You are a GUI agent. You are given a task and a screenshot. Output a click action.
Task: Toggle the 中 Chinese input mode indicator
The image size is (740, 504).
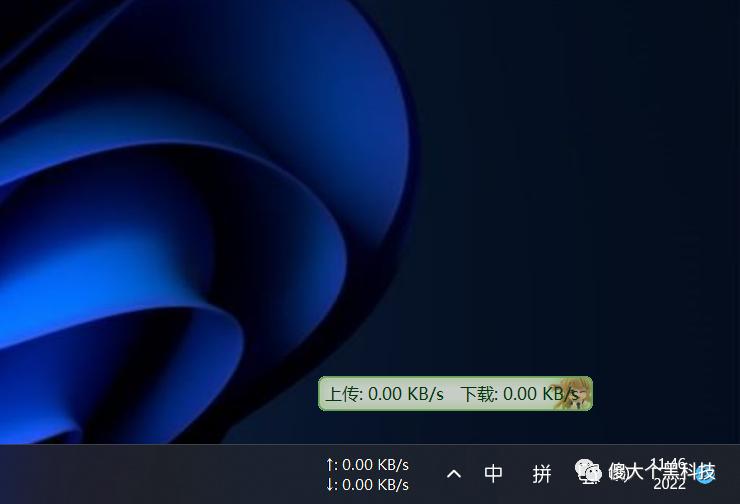pyautogui.click(x=493, y=474)
